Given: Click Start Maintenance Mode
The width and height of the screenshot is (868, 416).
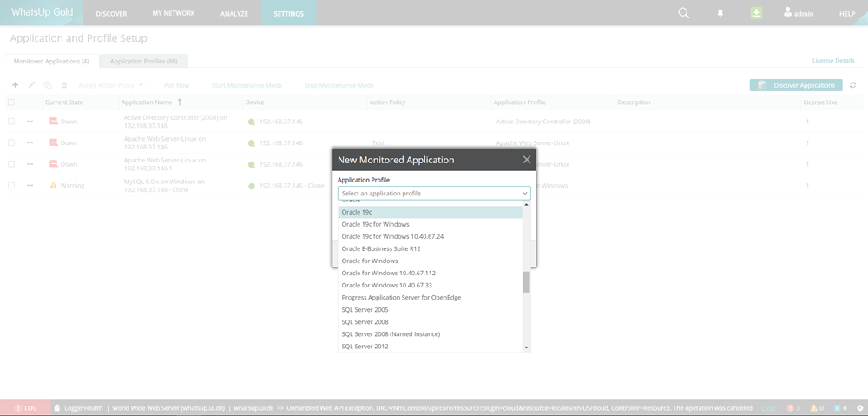Looking at the screenshot, I should [247, 85].
